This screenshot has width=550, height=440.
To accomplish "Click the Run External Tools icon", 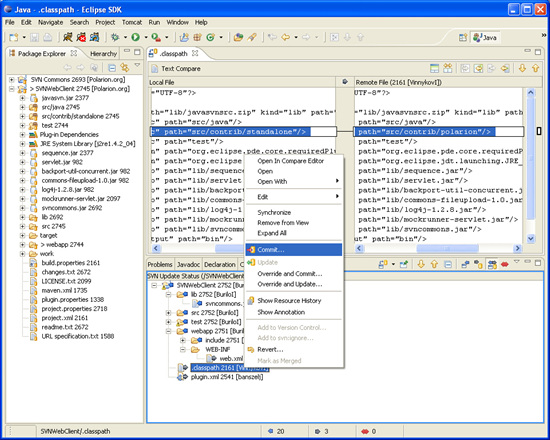I will (x=156, y=37).
